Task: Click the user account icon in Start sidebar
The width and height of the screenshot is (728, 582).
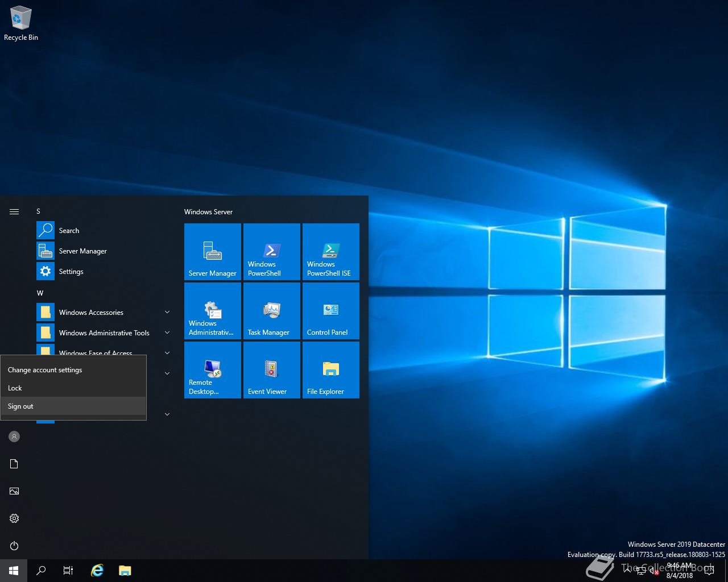Action: click(x=14, y=436)
